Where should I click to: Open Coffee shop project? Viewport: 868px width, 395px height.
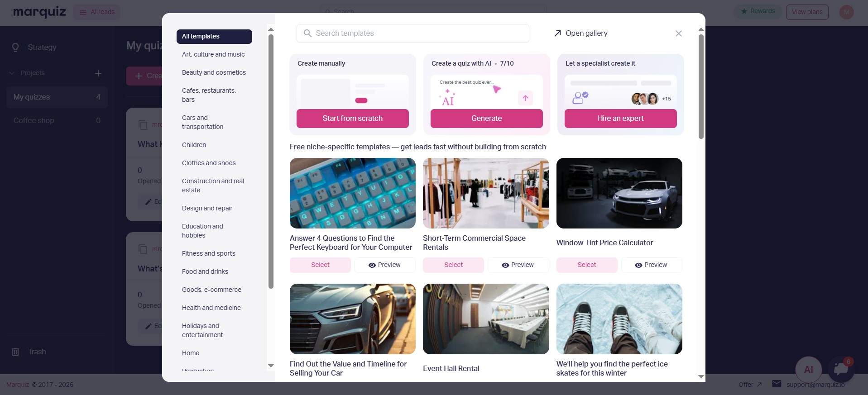(x=57, y=121)
